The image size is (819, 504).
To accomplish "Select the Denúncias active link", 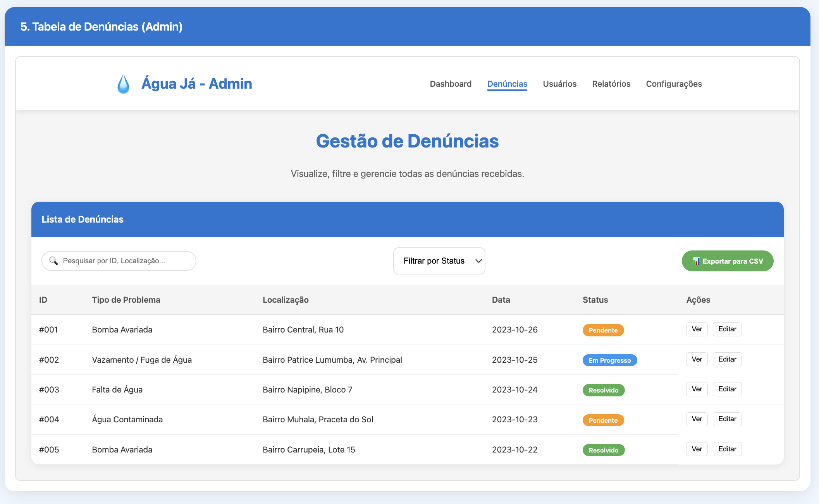I will click(x=507, y=84).
